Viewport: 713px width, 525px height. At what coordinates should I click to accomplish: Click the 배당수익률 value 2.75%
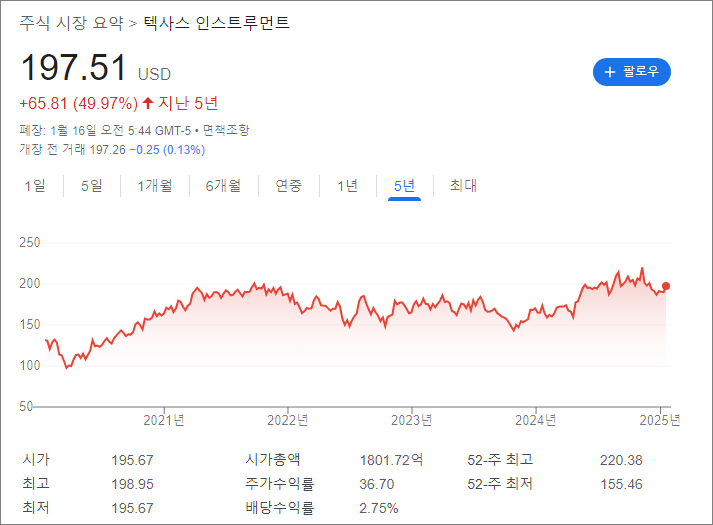379,508
